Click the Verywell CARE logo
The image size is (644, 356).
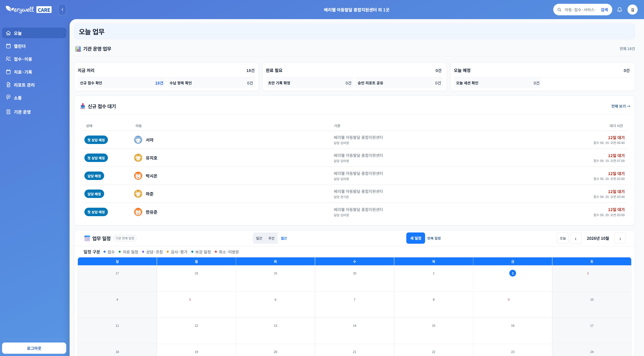coord(29,10)
